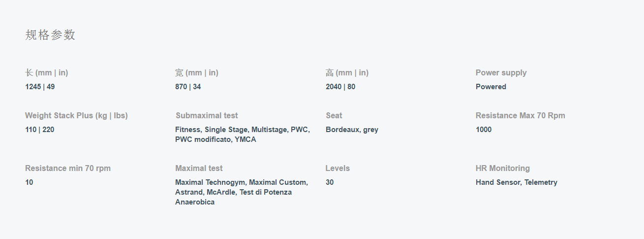This screenshot has height=239, width=644.
Task: Click the 1245 | 49 length value
Action: (x=40, y=87)
